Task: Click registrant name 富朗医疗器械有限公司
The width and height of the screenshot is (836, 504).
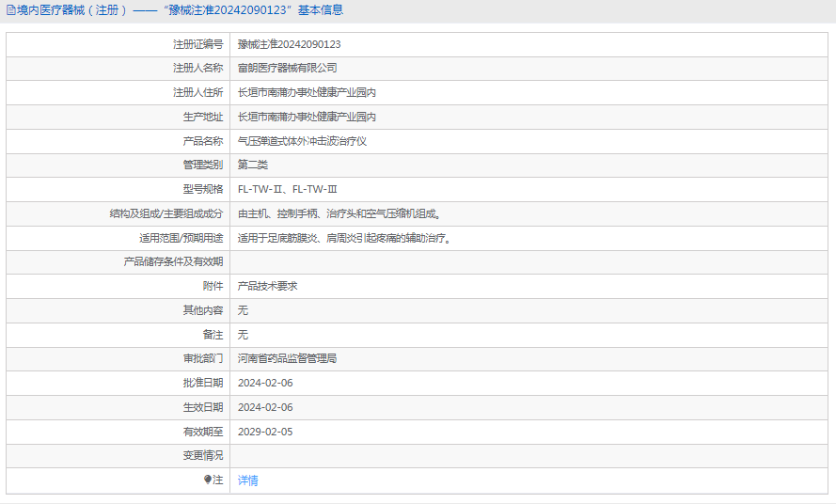Action: [288, 69]
